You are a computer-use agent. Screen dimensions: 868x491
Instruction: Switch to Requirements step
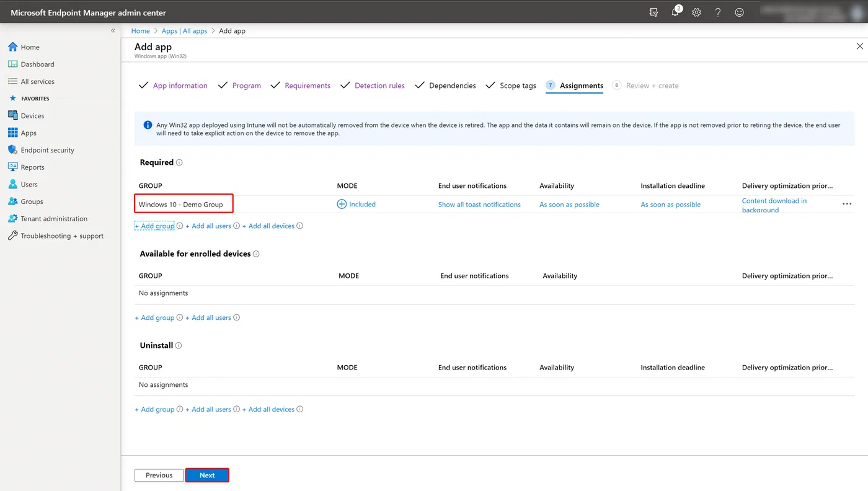pyautogui.click(x=308, y=86)
